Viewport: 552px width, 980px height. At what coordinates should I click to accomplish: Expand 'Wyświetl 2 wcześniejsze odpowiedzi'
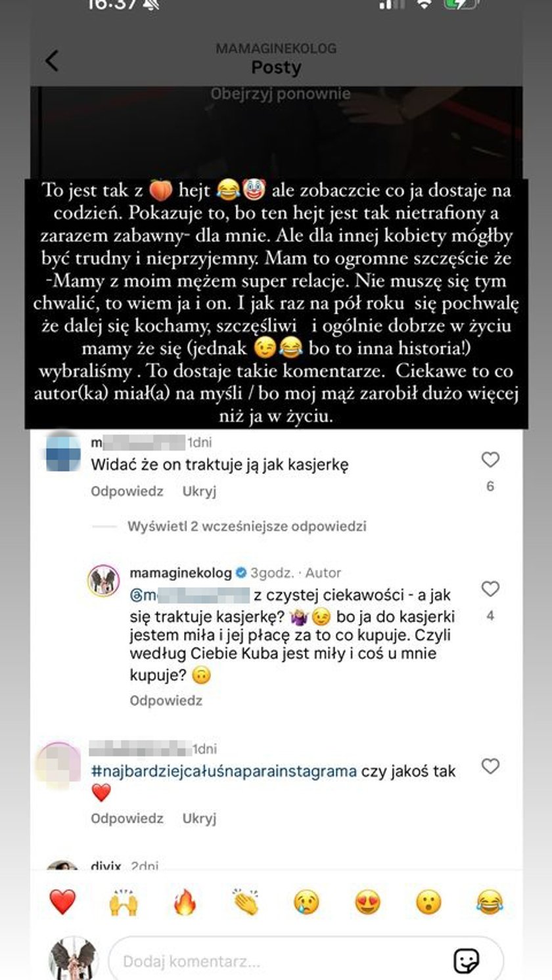(x=247, y=526)
